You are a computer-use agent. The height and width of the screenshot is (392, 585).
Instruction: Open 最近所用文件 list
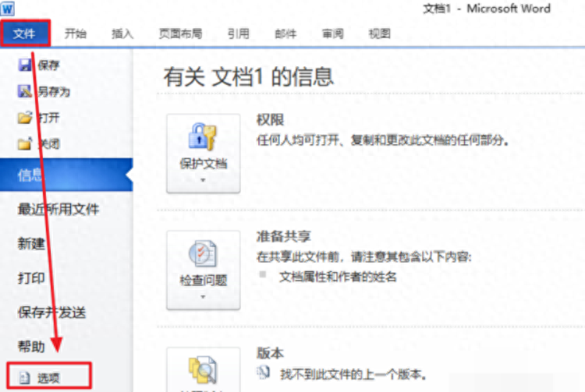click(x=58, y=210)
